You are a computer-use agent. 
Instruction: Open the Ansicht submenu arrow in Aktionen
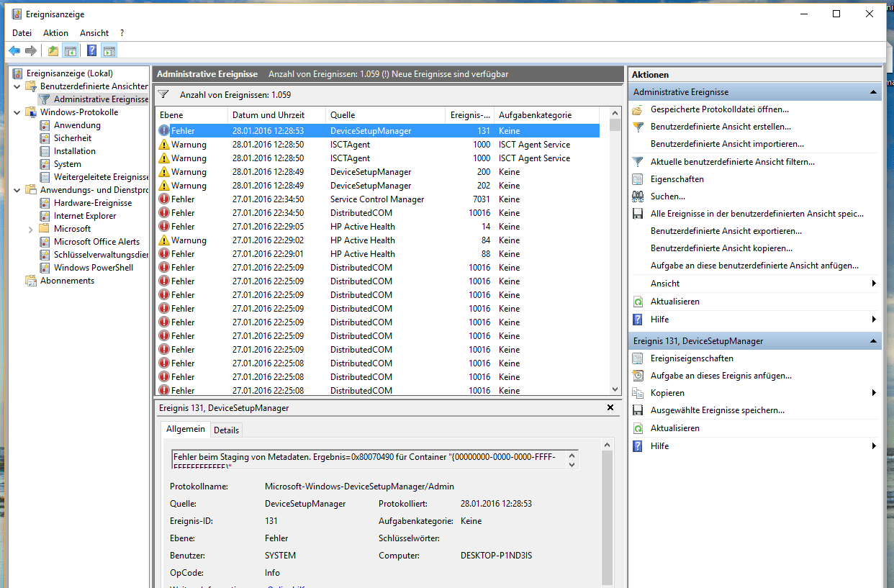point(874,284)
